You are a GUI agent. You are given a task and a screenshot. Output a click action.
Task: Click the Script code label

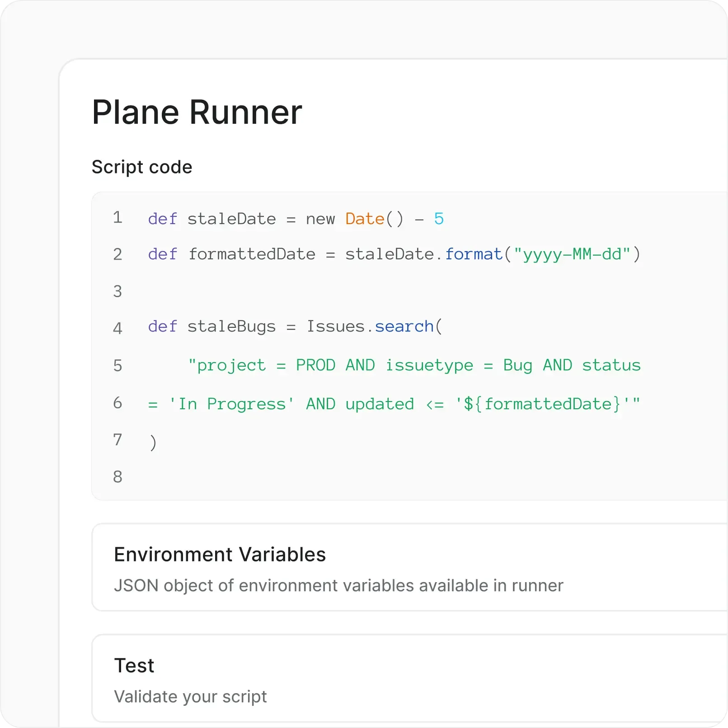(142, 167)
